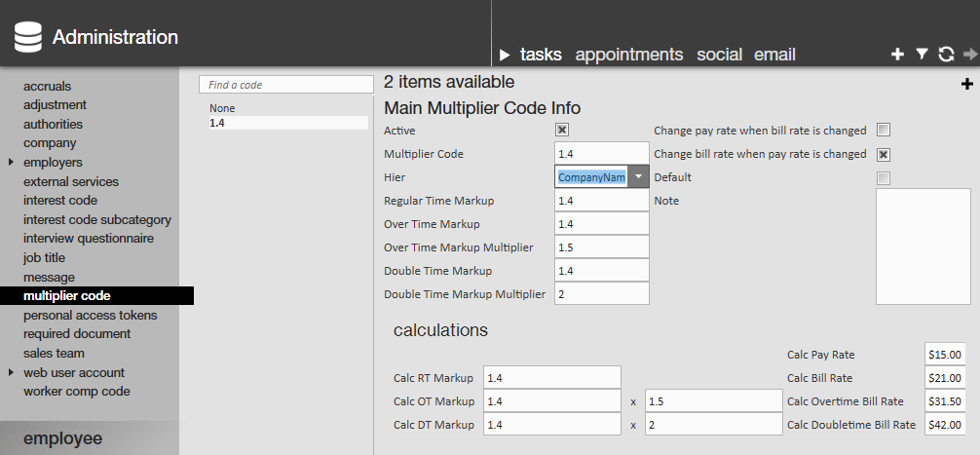Open the worker comp code link
Screen dimensions: 980x455
coord(77,392)
